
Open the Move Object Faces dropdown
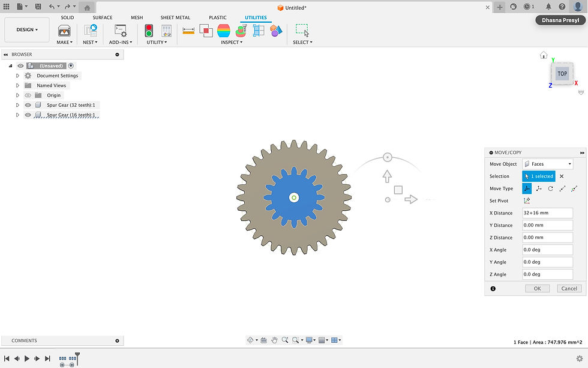point(547,164)
